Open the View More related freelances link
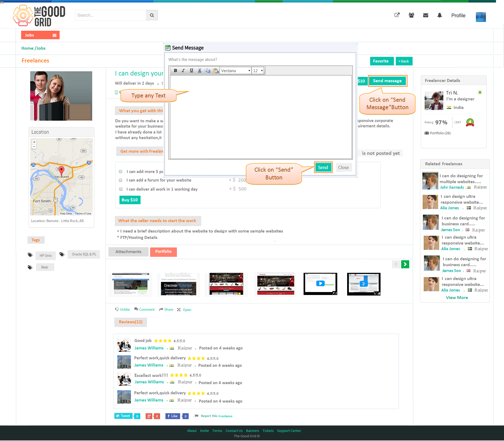Viewport: 504px width, 441px height. tap(457, 297)
